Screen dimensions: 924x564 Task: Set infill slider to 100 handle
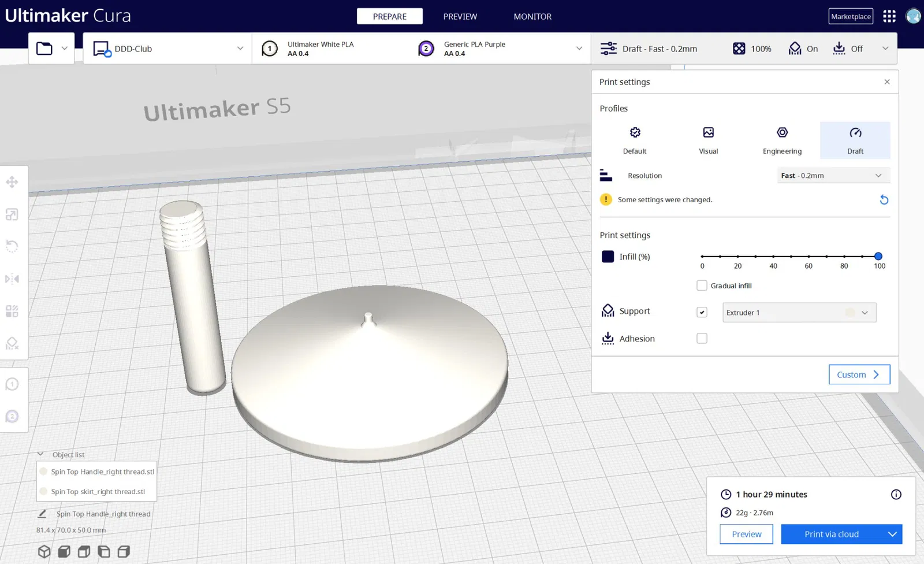click(878, 256)
